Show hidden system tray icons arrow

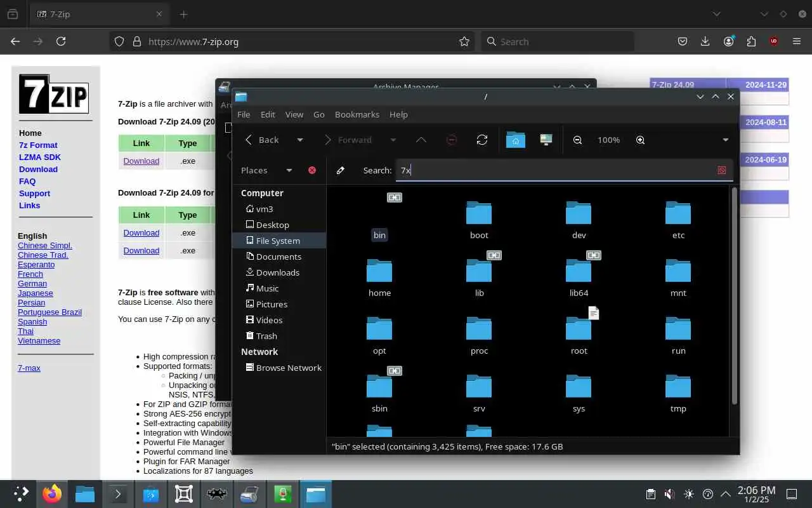[x=725, y=494]
